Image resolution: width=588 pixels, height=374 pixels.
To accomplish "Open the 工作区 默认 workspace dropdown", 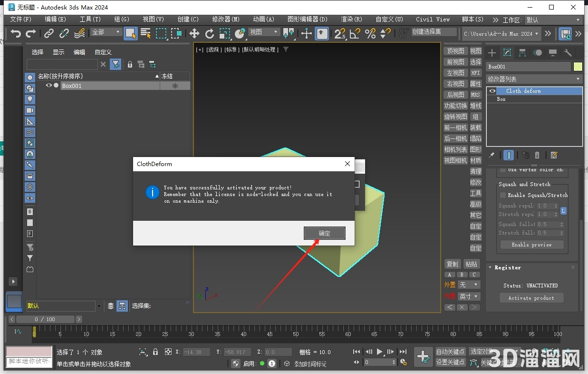I will click(554, 20).
